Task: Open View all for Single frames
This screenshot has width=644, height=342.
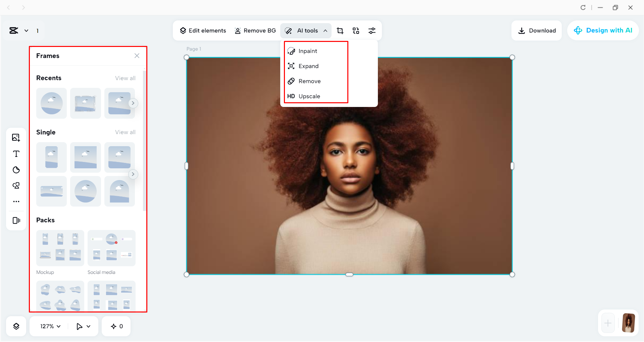Action: pos(125,132)
